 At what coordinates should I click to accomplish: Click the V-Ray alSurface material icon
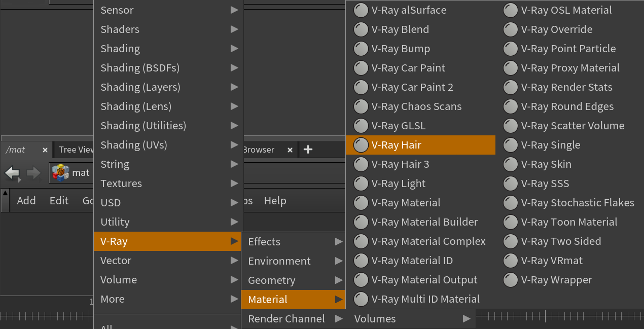point(361,10)
